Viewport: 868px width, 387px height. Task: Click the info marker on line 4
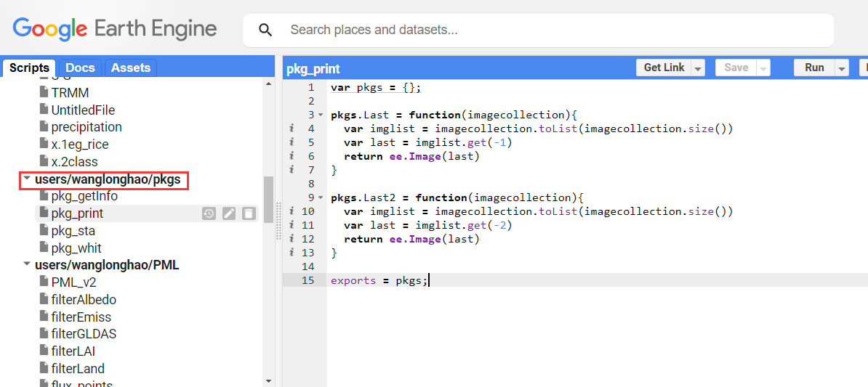[x=292, y=129]
